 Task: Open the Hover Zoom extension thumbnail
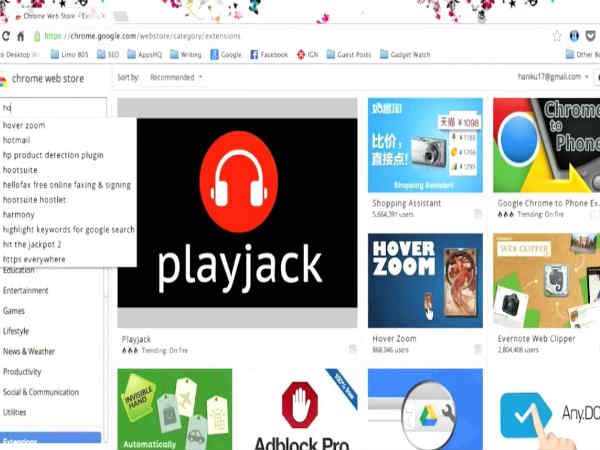tap(425, 280)
